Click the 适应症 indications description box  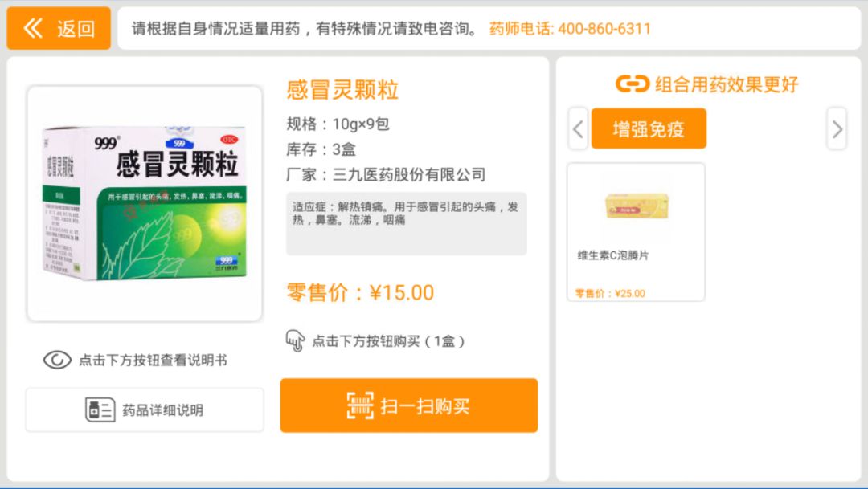(x=407, y=223)
